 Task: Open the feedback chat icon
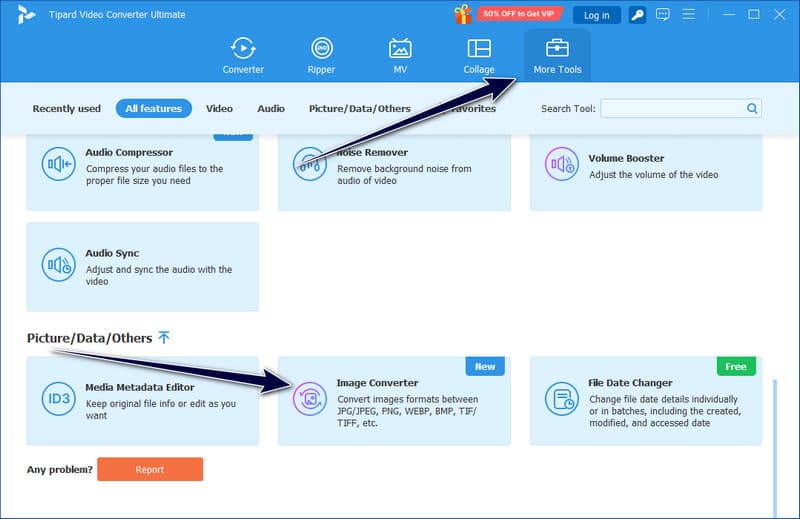pos(663,14)
